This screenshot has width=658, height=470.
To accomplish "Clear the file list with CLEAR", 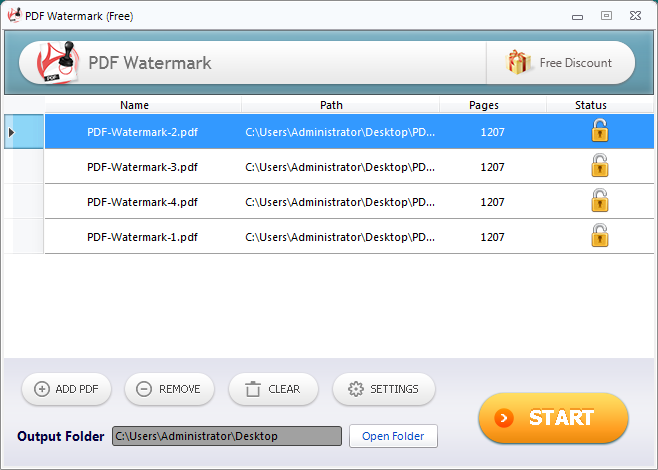I will click(x=273, y=389).
